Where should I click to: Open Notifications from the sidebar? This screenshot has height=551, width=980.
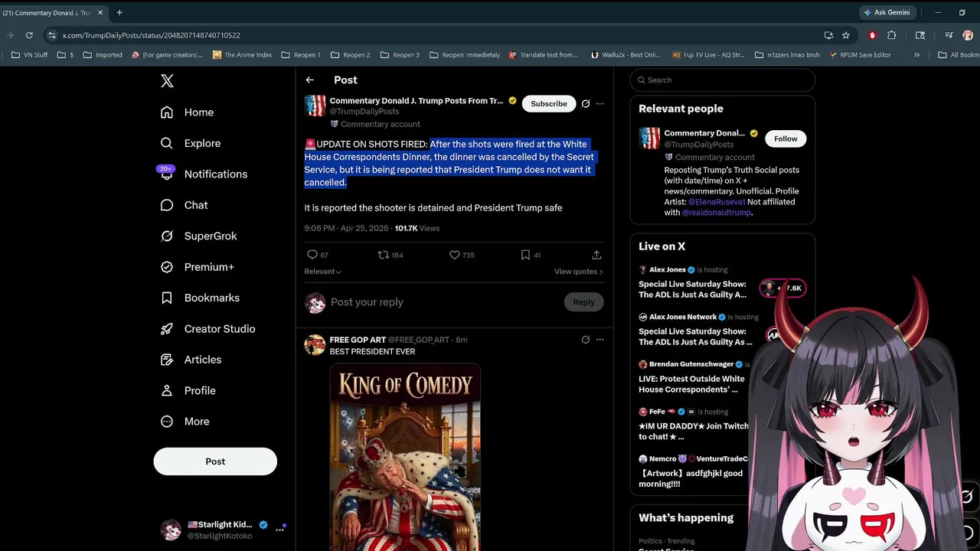pos(203,174)
